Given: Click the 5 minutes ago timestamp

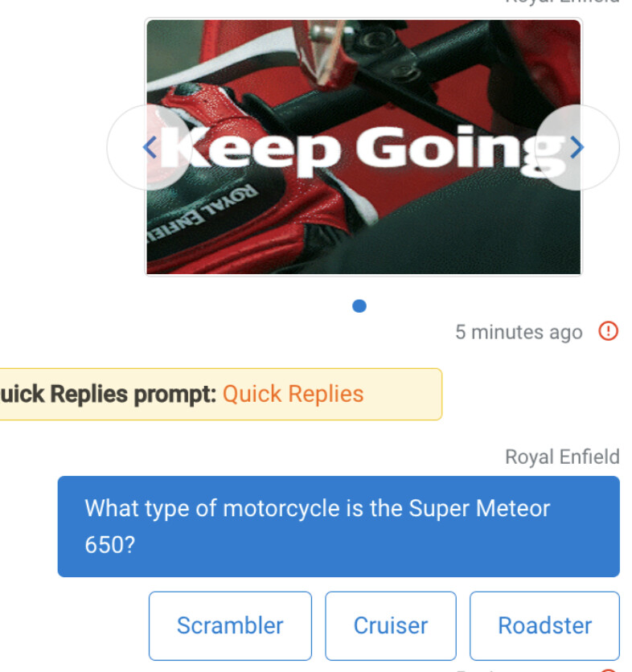Looking at the screenshot, I should [519, 332].
